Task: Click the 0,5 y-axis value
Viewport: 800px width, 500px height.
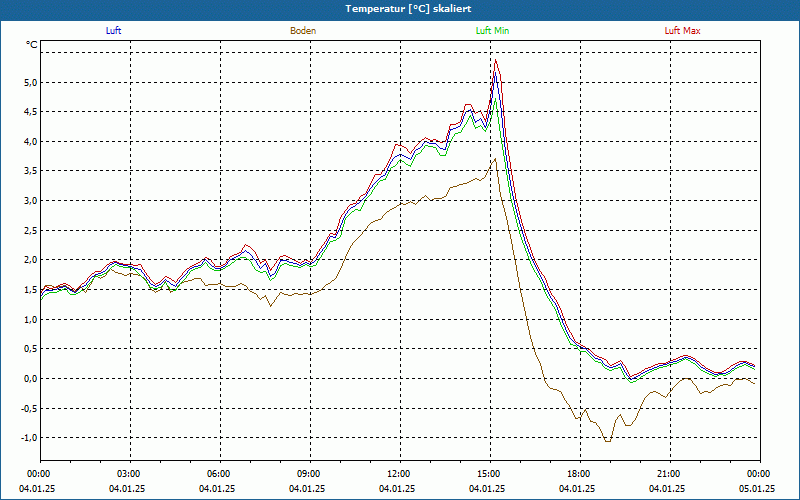Action: [31, 349]
